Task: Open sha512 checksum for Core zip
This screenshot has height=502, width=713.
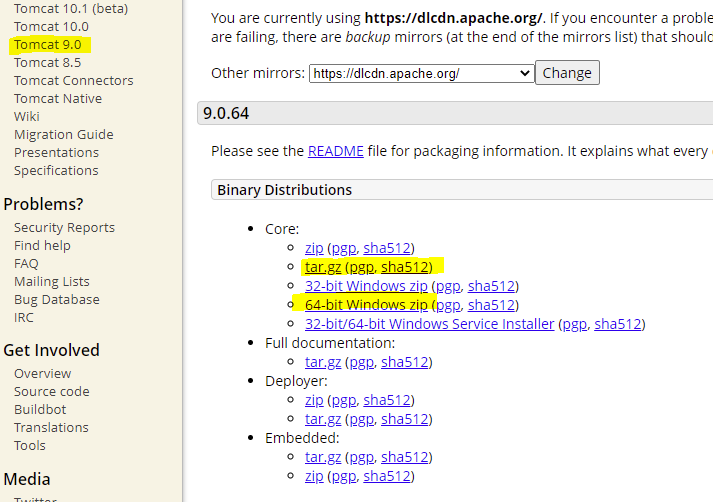Action: 387,248
